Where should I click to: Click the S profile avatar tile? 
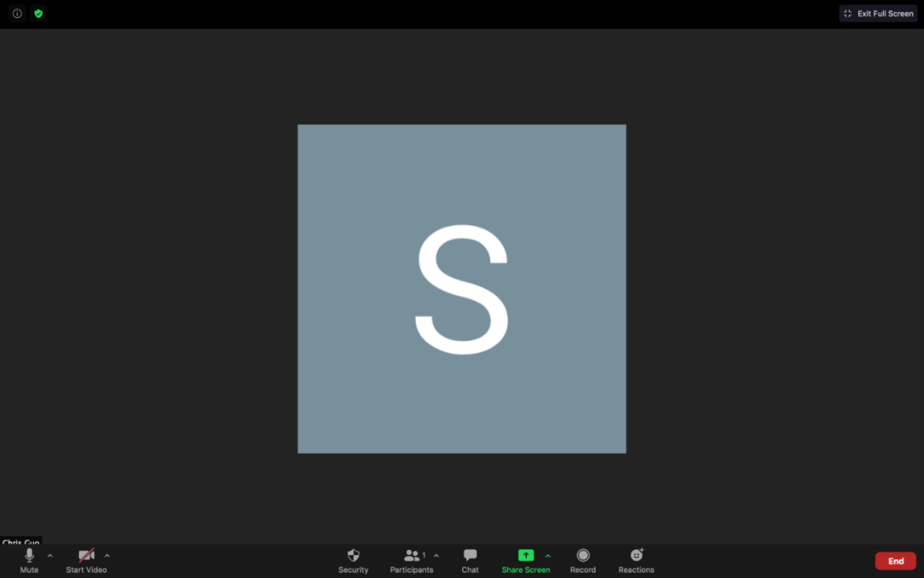click(x=461, y=289)
